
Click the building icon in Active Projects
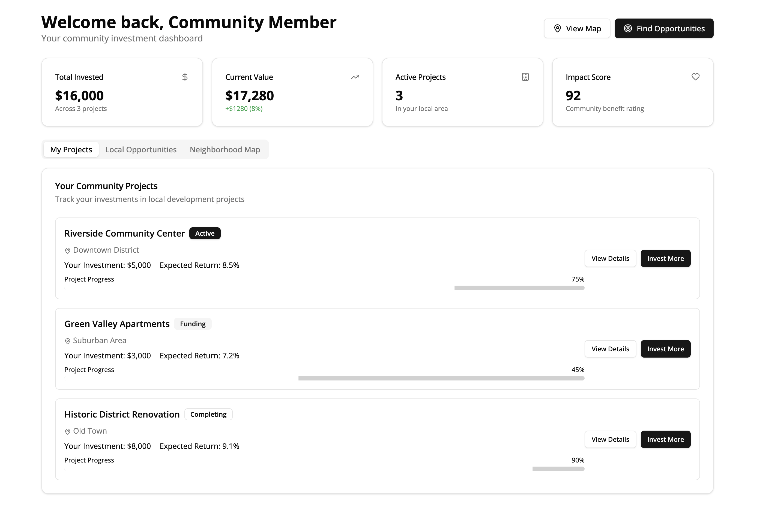pyautogui.click(x=525, y=77)
